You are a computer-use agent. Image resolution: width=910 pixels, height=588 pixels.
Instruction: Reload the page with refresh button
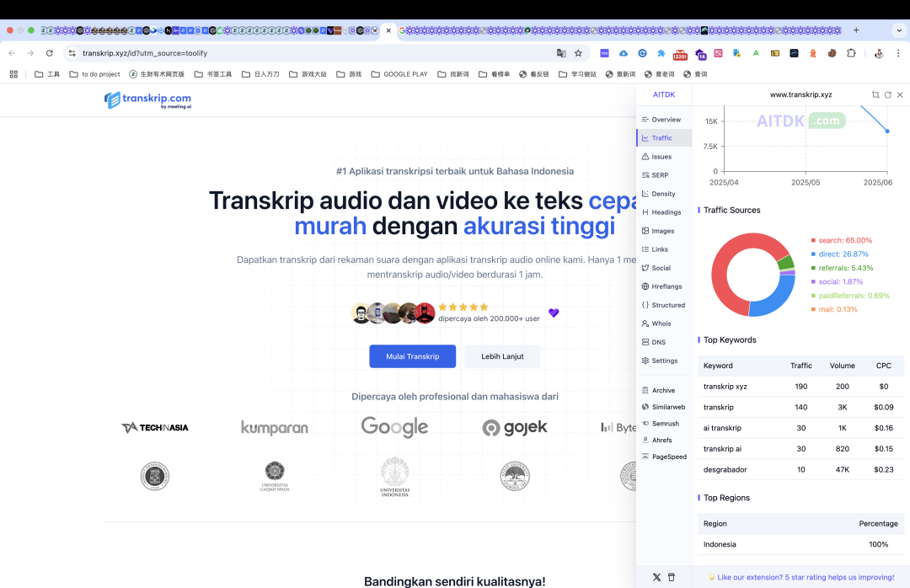click(50, 53)
